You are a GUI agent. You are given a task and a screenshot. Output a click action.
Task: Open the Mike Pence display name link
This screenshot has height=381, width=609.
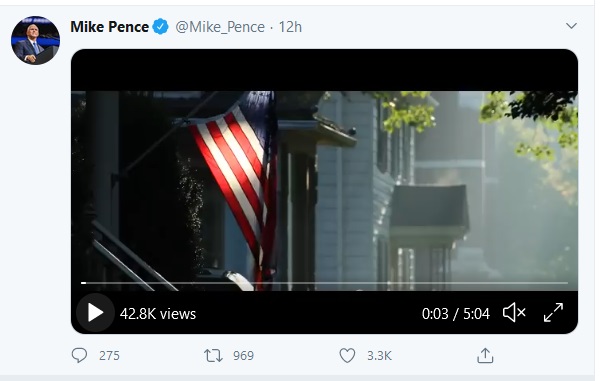coord(110,27)
